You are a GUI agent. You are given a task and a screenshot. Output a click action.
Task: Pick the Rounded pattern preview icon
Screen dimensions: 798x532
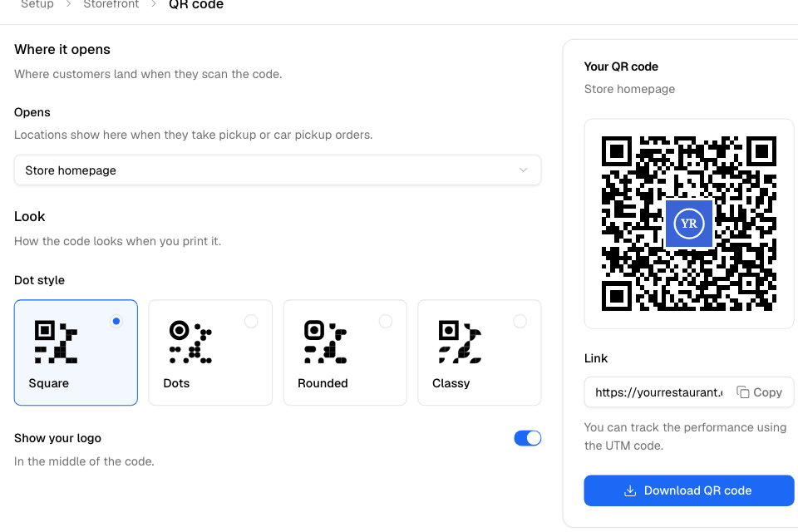pos(325,342)
